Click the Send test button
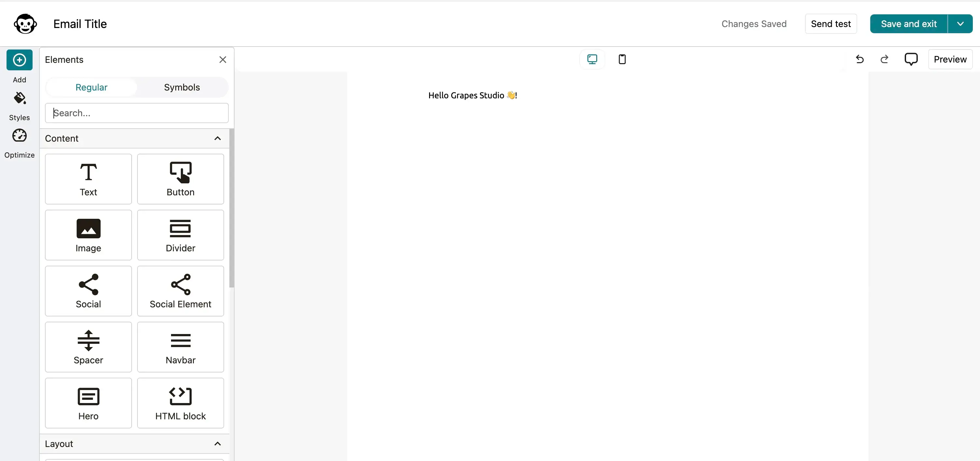980x461 pixels. [831, 23]
